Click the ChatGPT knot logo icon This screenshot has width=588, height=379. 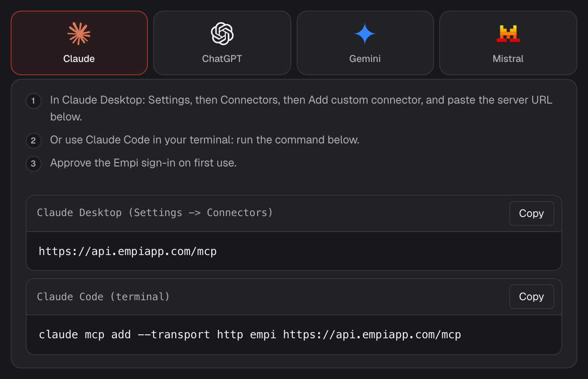click(x=222, y=34)
